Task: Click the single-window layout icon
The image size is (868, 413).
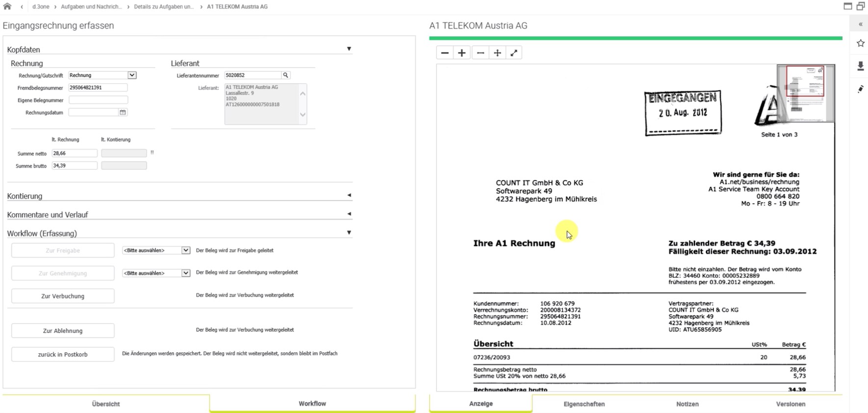Action: [x=847, y=6]
